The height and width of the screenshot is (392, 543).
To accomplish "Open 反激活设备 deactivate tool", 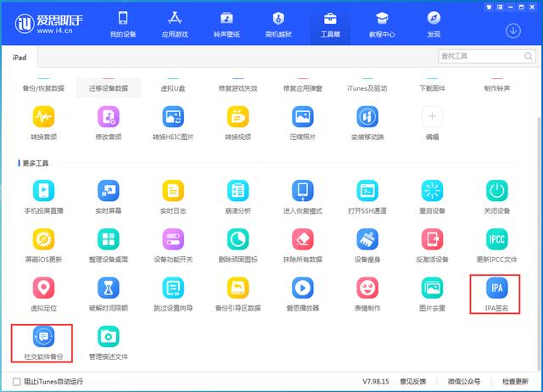I will pos(432,239).
